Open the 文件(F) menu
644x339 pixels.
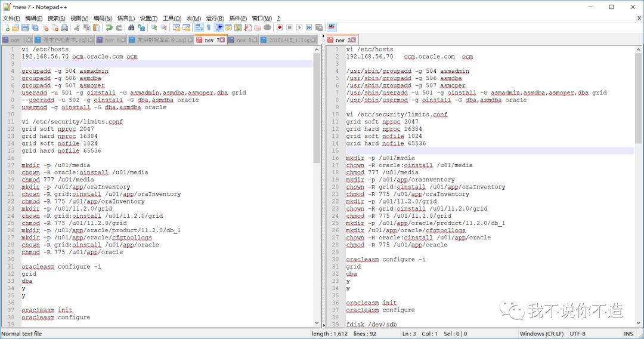11,19
